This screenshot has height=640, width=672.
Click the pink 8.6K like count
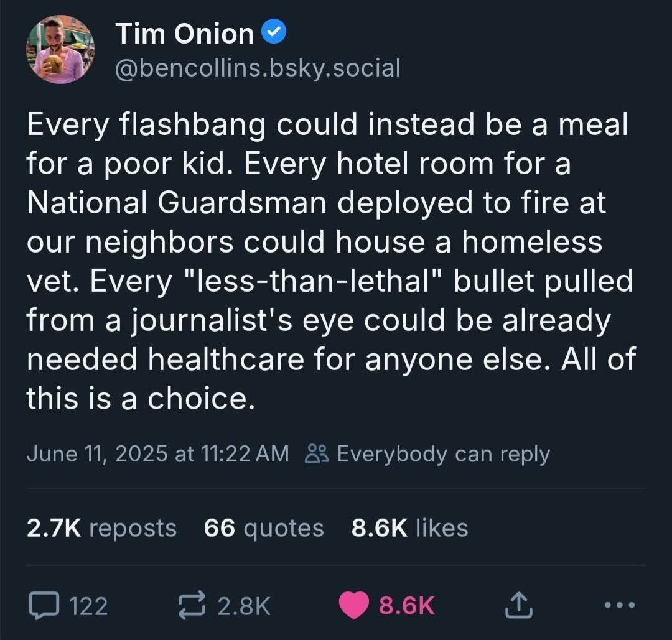tap(406, 605)
